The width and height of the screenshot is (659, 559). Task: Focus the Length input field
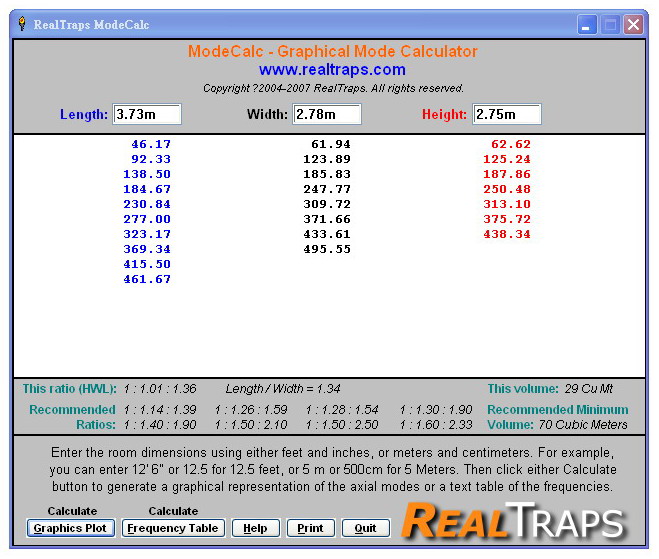tap(147, 114)
